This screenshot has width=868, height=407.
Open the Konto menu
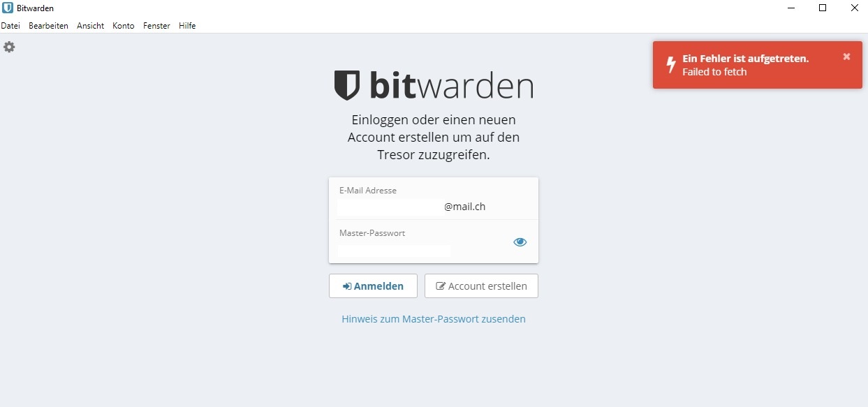pyautogui.click(x=124, y=26)
